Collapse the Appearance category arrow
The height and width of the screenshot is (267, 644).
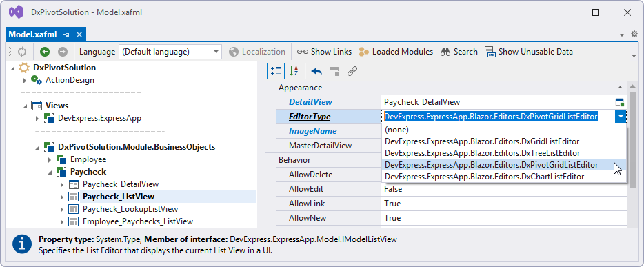click(x=619, y=88)
